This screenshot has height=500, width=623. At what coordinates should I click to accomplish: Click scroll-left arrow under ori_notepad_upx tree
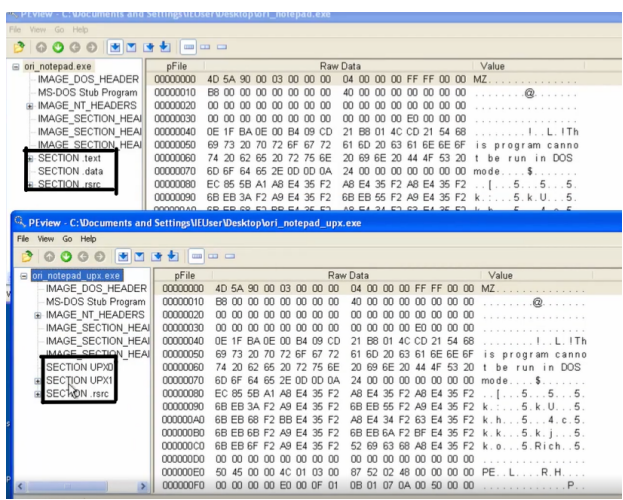tap(20, 486)
